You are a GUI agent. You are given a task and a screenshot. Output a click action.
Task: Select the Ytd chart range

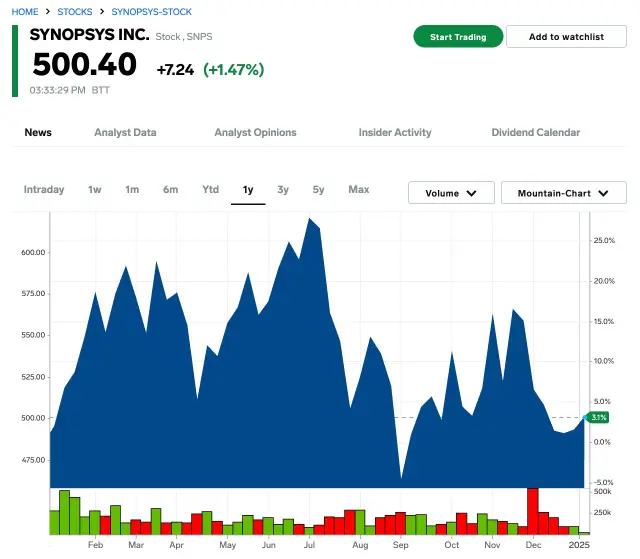211,190
